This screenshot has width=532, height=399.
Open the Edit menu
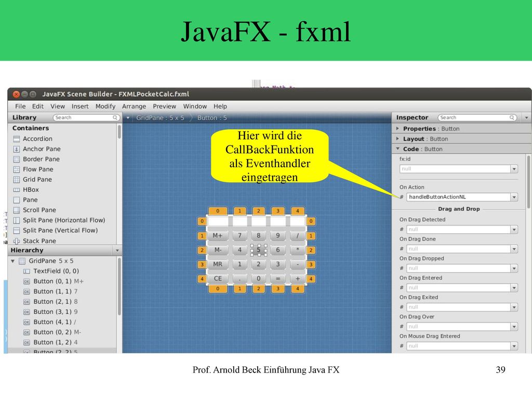37,106
